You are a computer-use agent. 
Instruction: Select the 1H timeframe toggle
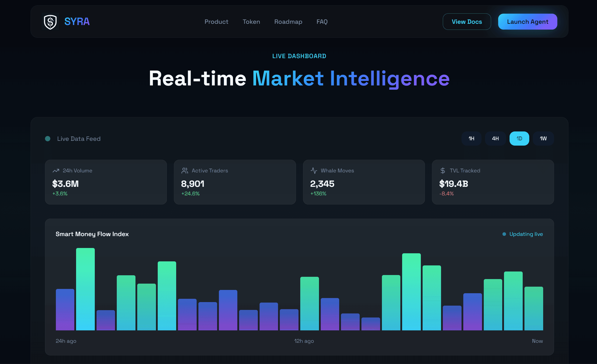pos(471,139)
